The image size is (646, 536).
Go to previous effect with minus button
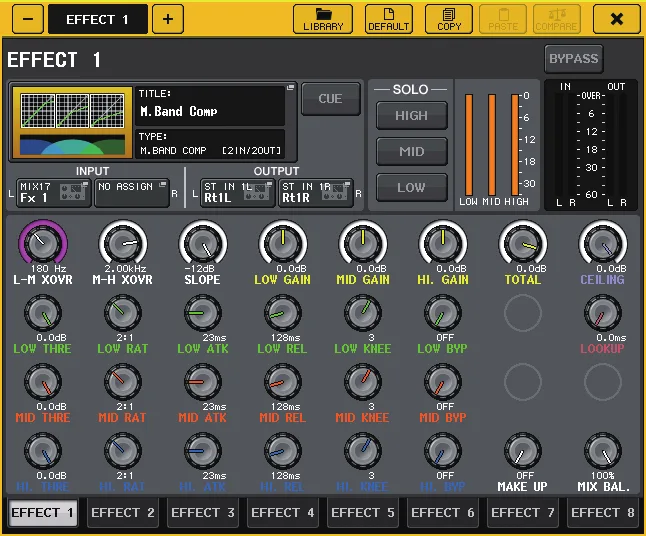(28, 19)
